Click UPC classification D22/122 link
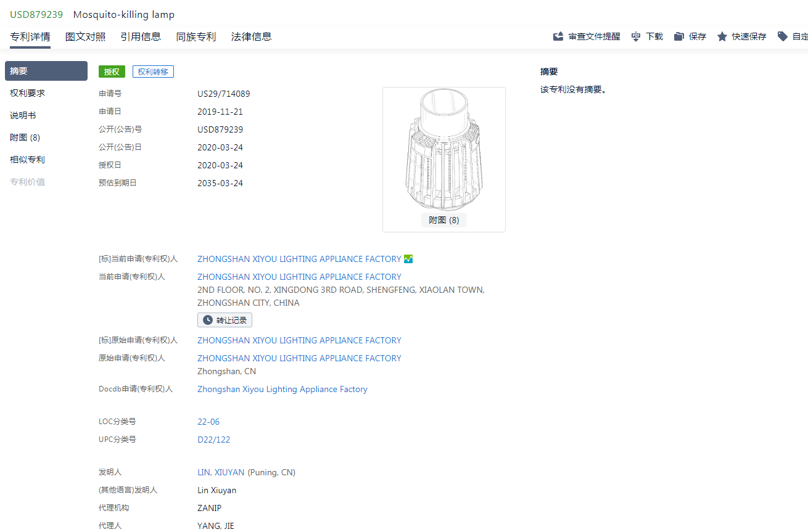 point(213,440)
